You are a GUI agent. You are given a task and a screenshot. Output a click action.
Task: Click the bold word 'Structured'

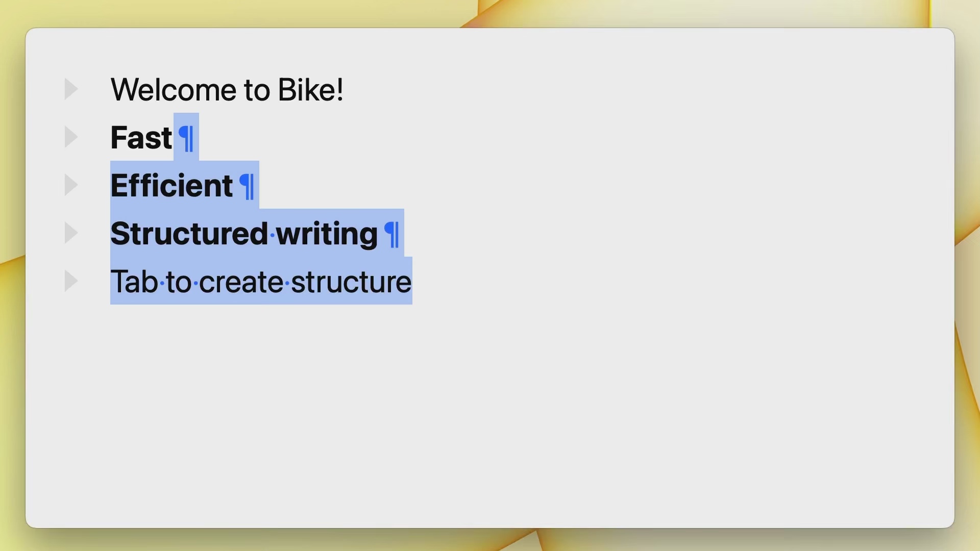tap(189, 234)
